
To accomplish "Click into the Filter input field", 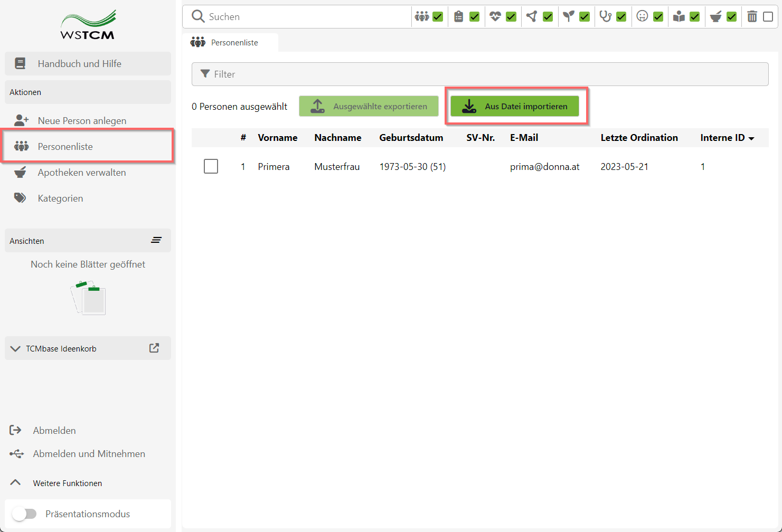I will (479, 74).
